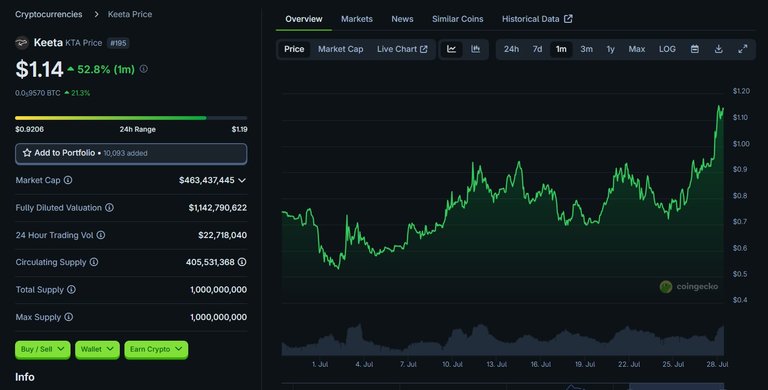The image size is (768, 390).
Task: Set chart range to 3m
Action: (586, 49)
